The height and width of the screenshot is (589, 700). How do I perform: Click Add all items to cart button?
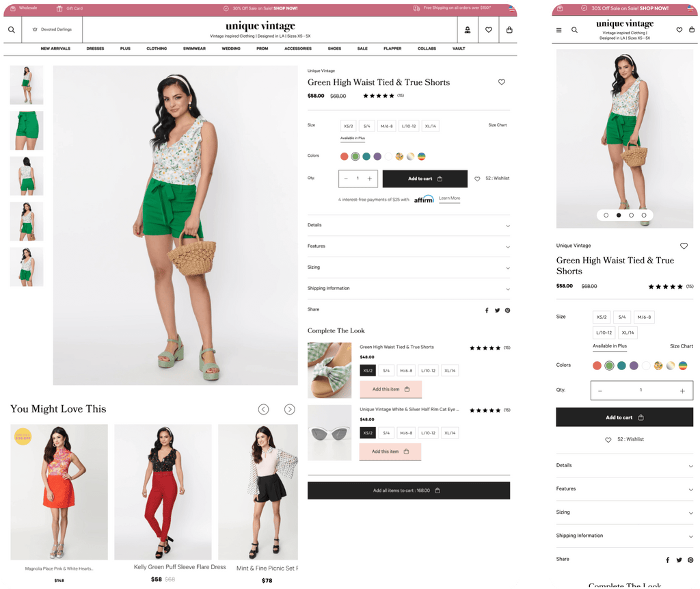(408, 490)
